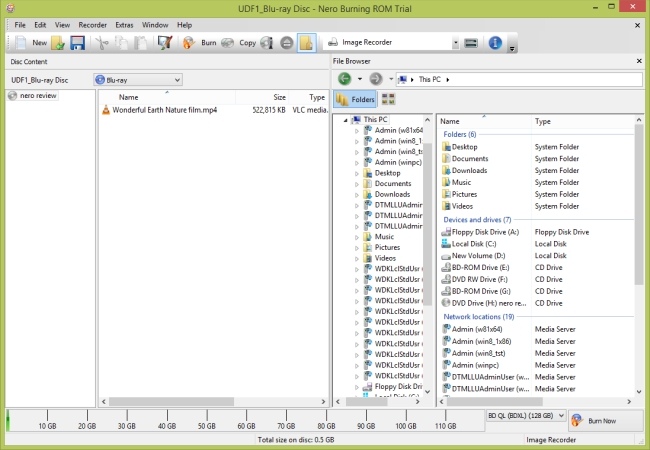Open the BD QL (BDXL) (128 GB) dropdown

(526, 416)
